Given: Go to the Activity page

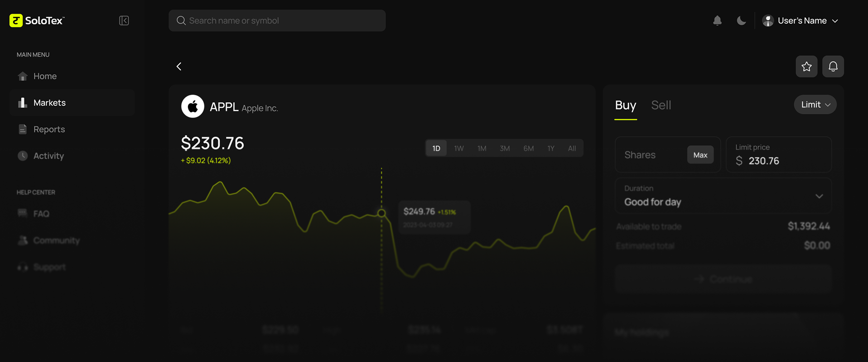Looking at the screenshot, I should pyautogui.click(x=48, y=156).
